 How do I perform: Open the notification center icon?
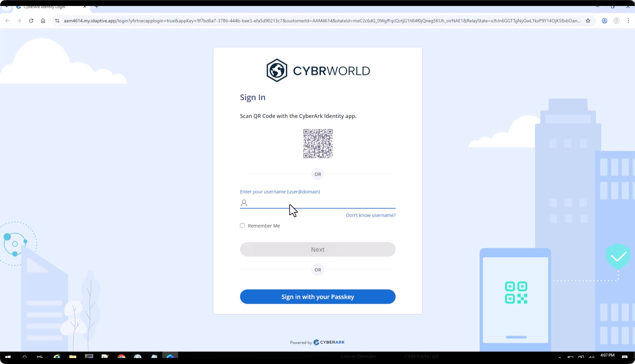(625, 357)
